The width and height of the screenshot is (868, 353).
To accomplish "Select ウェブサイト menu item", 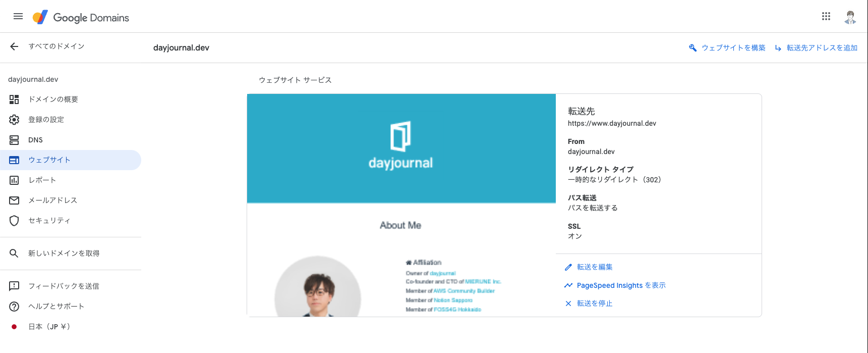I will pyautogui.click(x=71, y=160).
